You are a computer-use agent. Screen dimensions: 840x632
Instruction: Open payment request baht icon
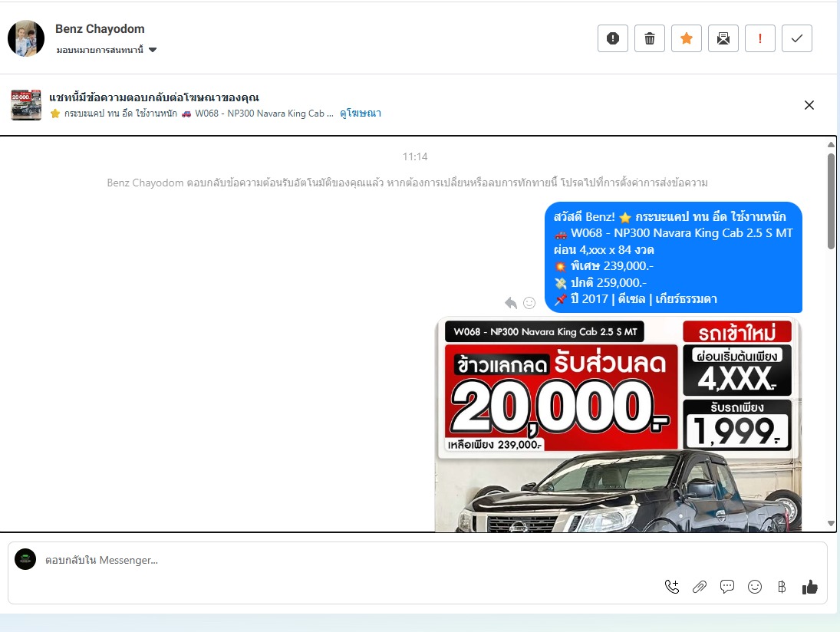(782, 587)
